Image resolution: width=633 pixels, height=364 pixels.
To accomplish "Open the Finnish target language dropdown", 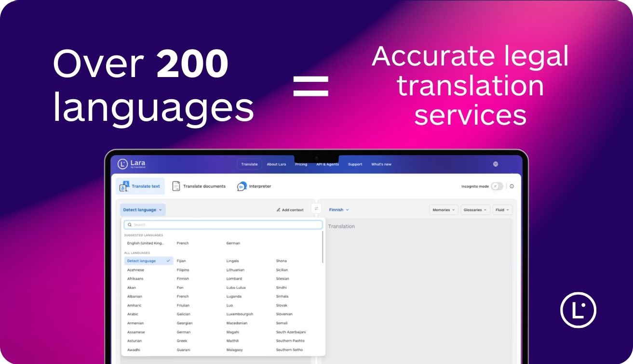I will tap(338, 209).
